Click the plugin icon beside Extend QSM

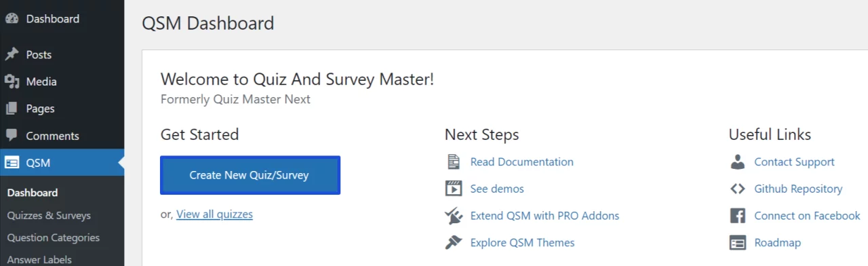454,216
